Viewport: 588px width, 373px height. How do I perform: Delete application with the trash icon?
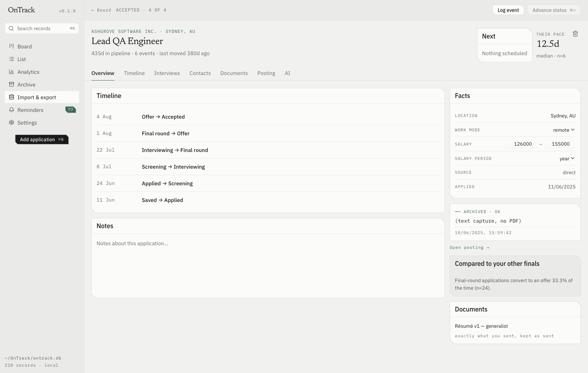tap(575, 34)
